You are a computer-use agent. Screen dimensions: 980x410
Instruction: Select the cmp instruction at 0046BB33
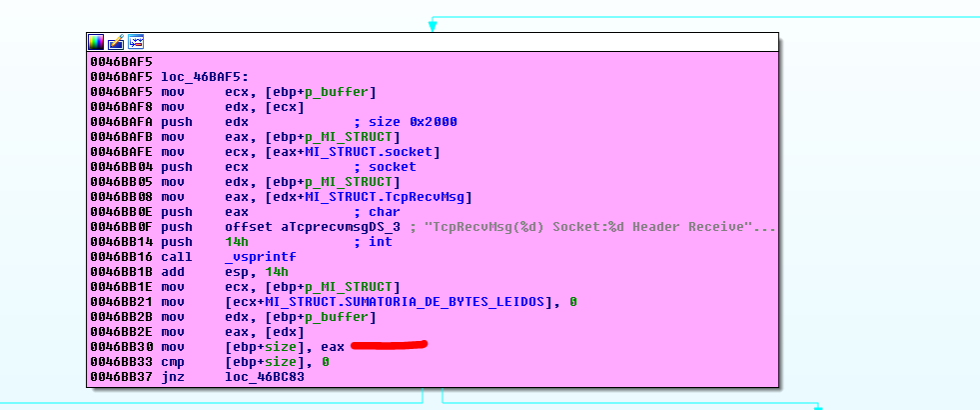[x=171, y=361]
